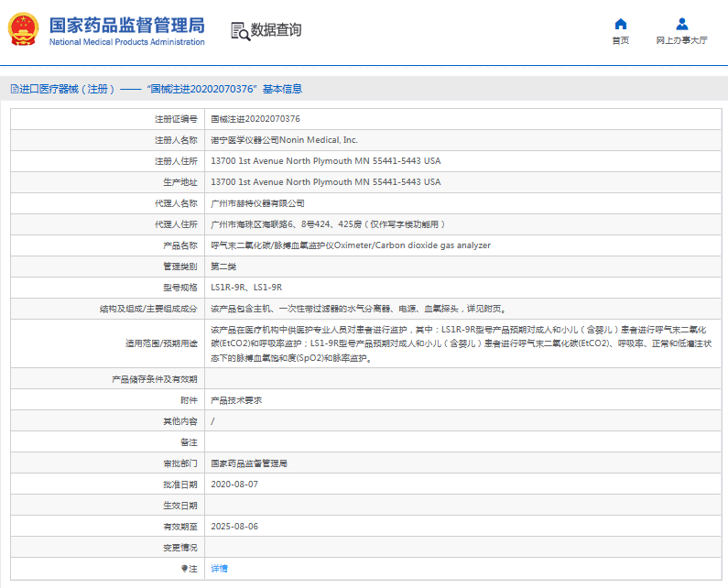
Task: Open the 网上办事大厅 text label
Action: pos(681,40)
